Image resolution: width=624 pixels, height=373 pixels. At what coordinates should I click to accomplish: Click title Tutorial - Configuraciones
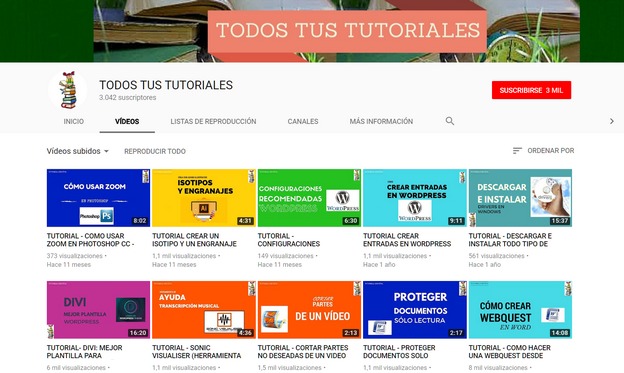point(289,240)
